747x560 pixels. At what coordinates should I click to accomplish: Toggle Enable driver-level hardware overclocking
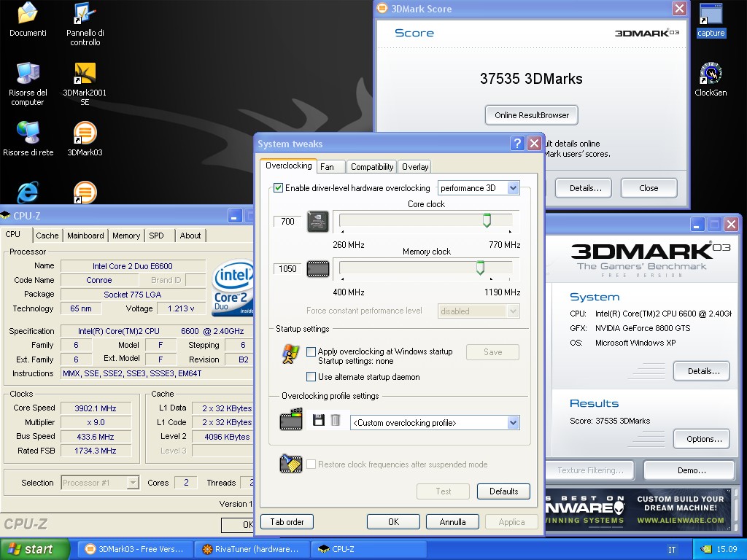278,188
